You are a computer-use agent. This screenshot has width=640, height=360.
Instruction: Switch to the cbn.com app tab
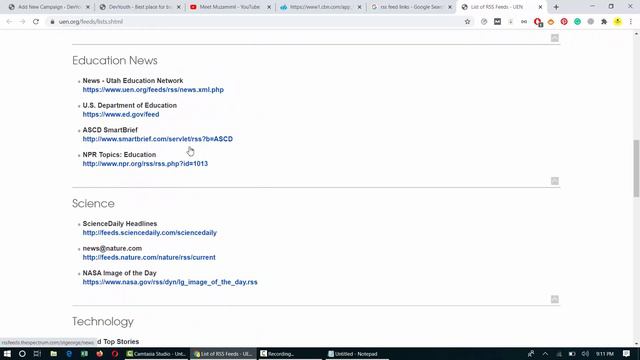319,7
